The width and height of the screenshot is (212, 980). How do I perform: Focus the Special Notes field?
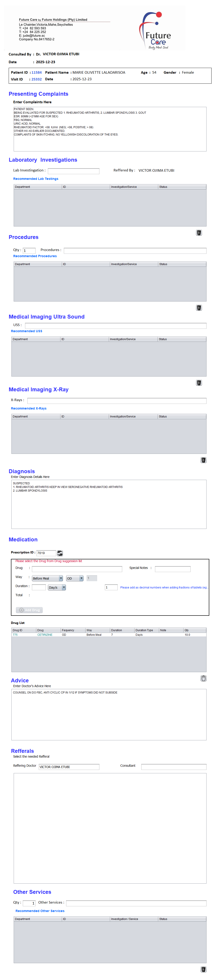(172, 569)
